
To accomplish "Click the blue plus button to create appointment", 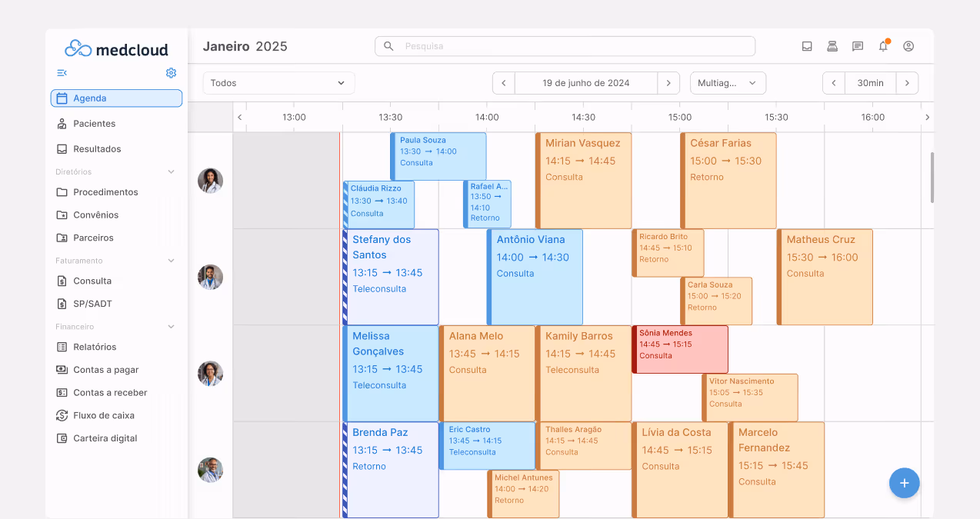I will (904, 483).
